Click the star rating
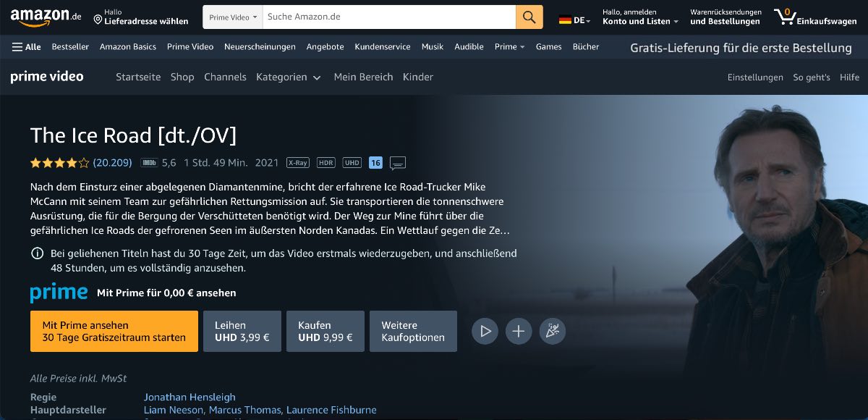The image size is (868, 420). coord(60,163)
